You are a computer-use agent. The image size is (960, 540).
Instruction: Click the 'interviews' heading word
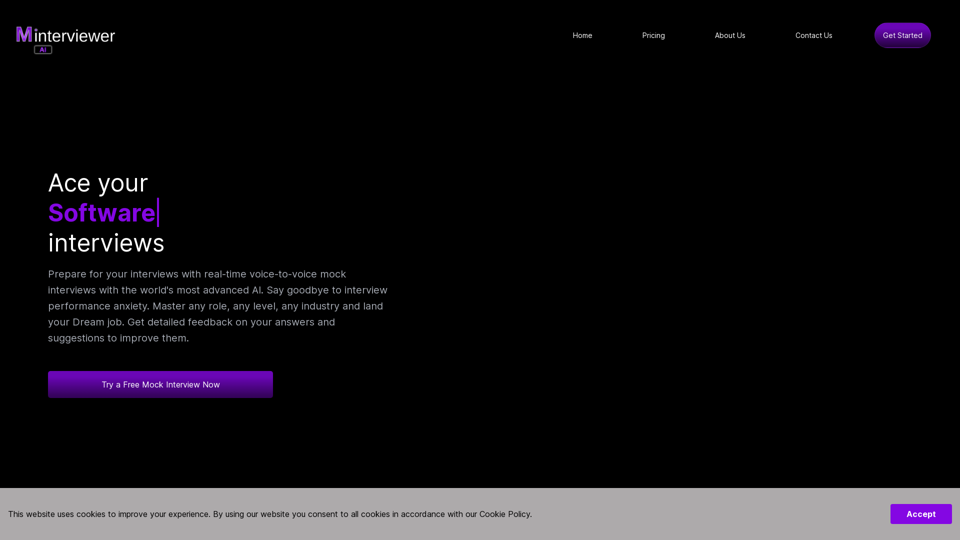(106, 243)
